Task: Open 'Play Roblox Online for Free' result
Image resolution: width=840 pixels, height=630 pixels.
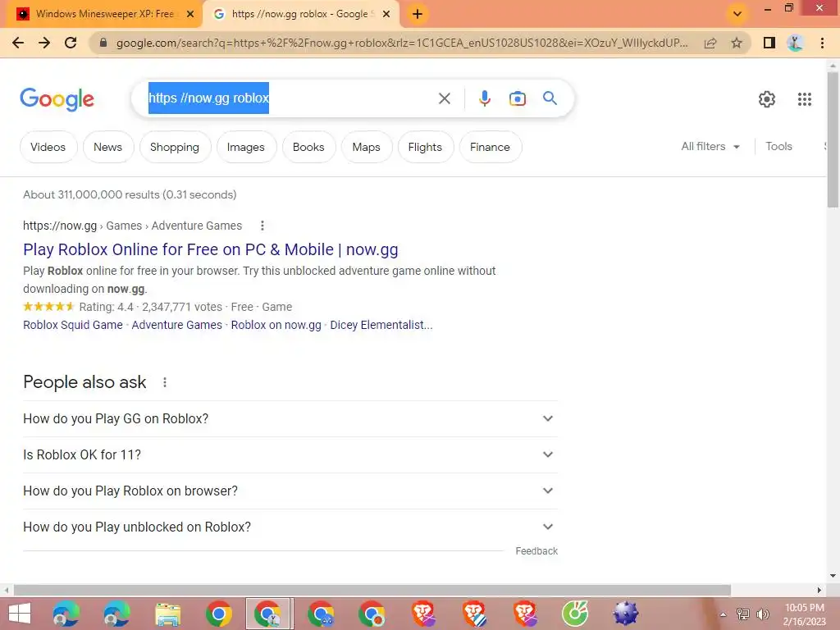Action: 211,249
